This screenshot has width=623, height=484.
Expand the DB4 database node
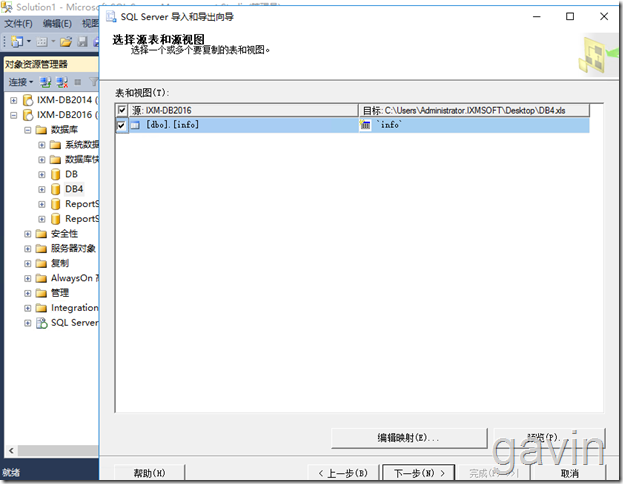(x=42, y=190)
